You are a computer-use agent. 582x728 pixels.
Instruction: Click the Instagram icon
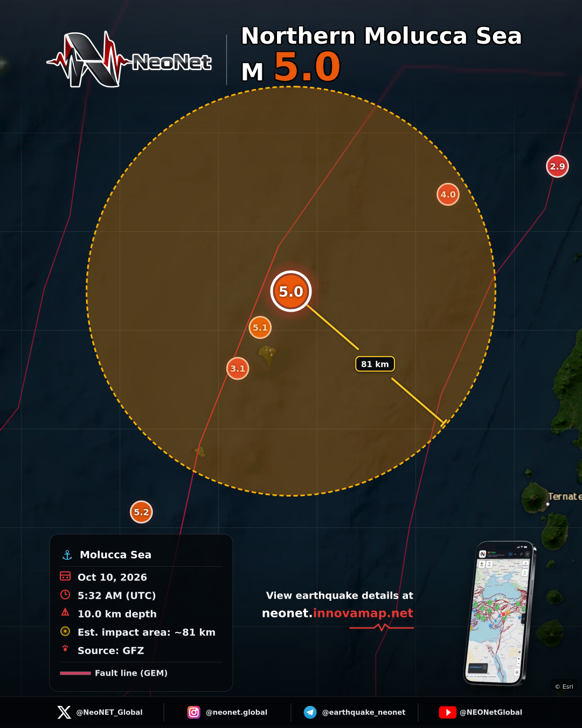[x=194, y=712]
